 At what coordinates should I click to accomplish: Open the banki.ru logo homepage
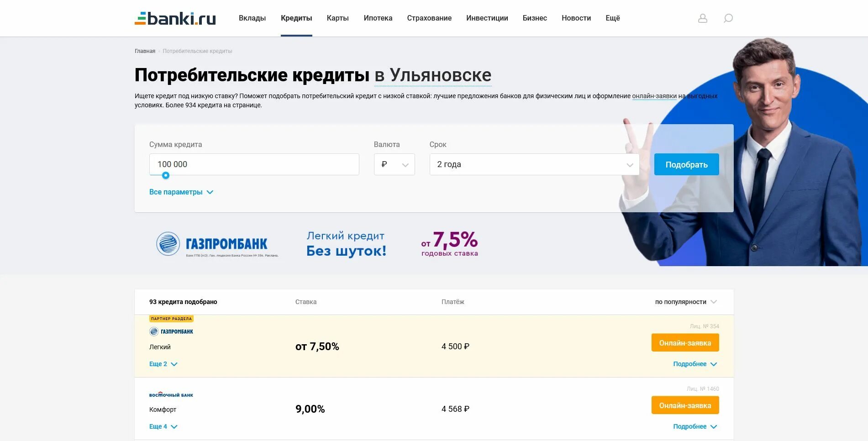point(175,18)
